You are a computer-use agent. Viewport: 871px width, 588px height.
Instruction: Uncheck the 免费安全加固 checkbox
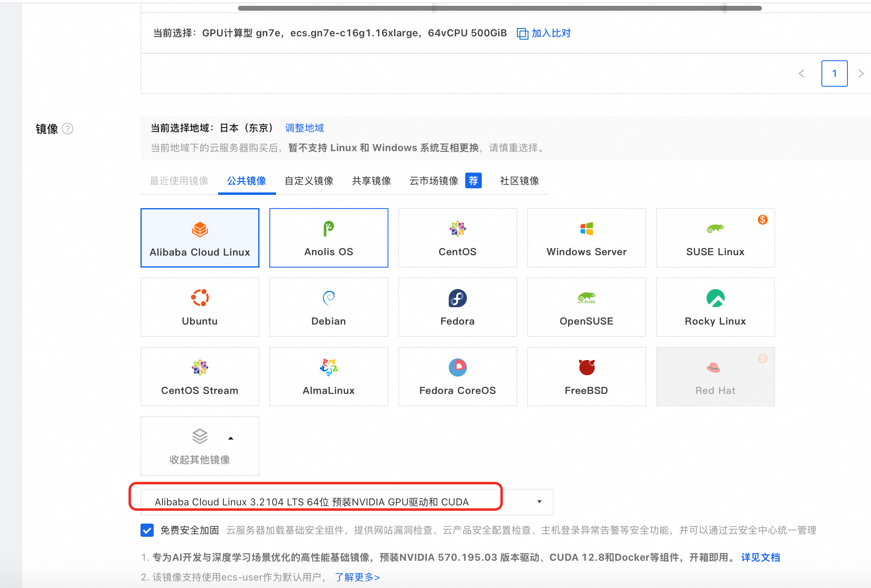[147, 530]
